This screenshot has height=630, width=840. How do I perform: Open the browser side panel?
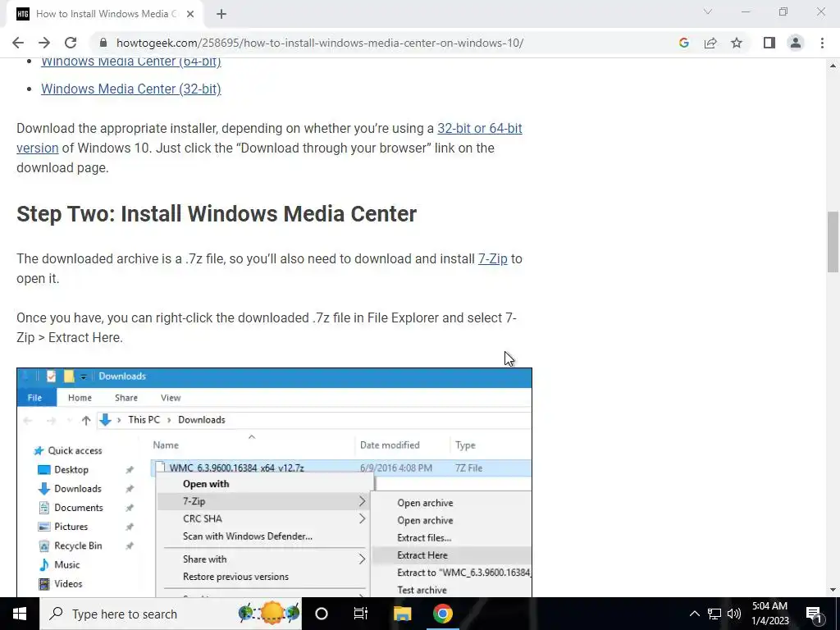(769, 43)
